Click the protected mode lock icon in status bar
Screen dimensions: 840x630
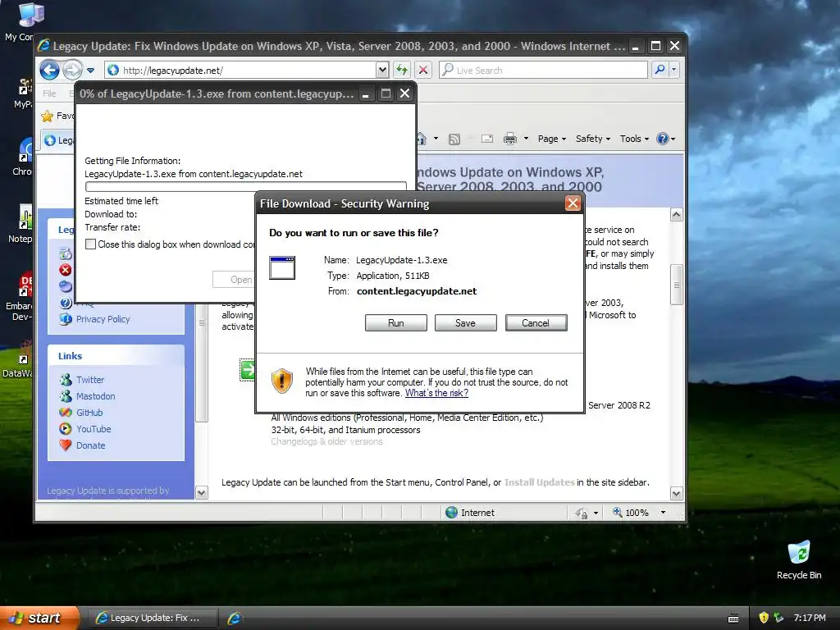tap(581, 514)
